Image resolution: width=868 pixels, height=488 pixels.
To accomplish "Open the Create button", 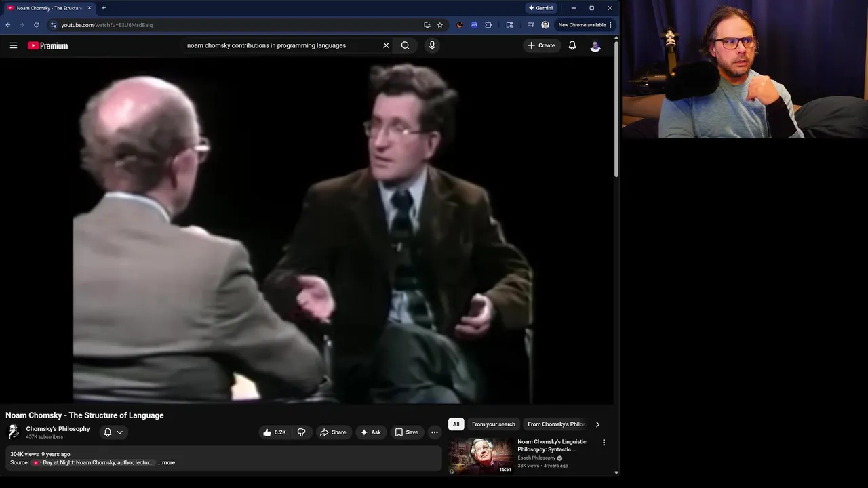I will pyautogui.click(x=541, y=45).
